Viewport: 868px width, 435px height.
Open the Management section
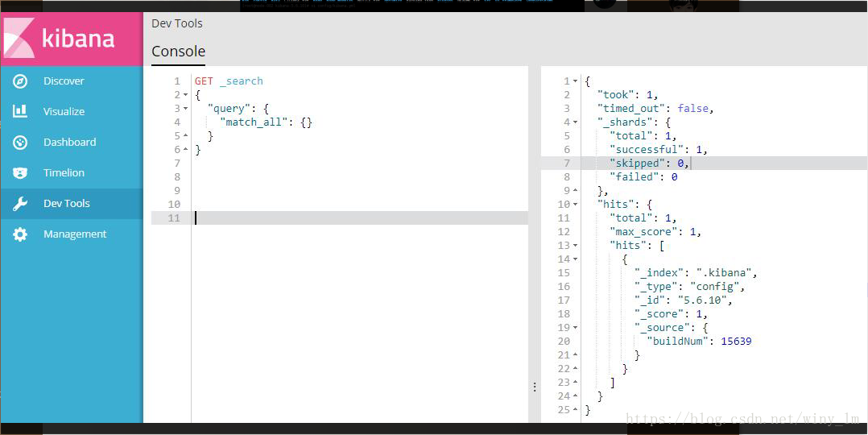coord(72,234)
